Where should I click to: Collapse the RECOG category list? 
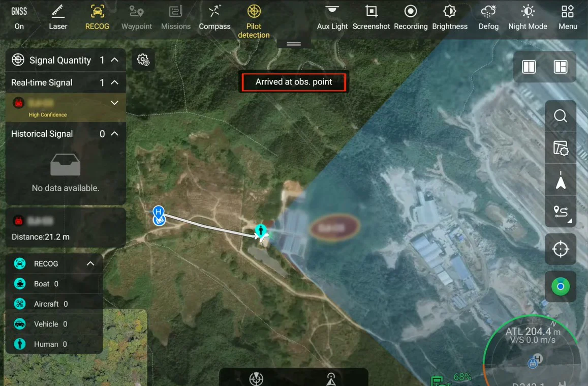90,263
